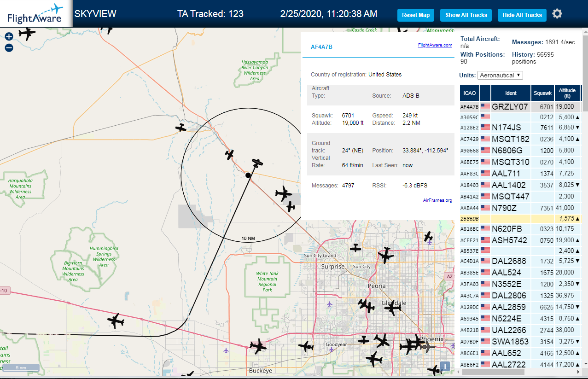Select the aircraft icon near Glendale
Image resolution: width=588 pixels, height=379 pixels.
[x=392, y=307]
